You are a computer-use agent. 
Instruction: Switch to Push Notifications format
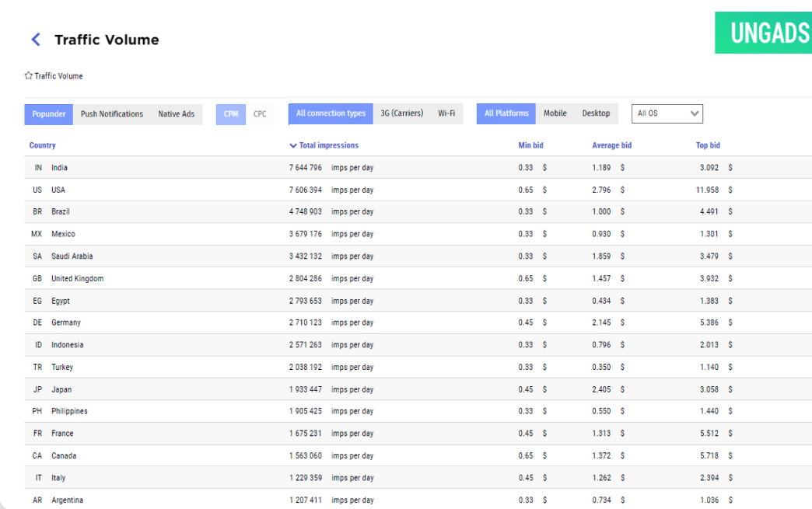tap(112, 114)
